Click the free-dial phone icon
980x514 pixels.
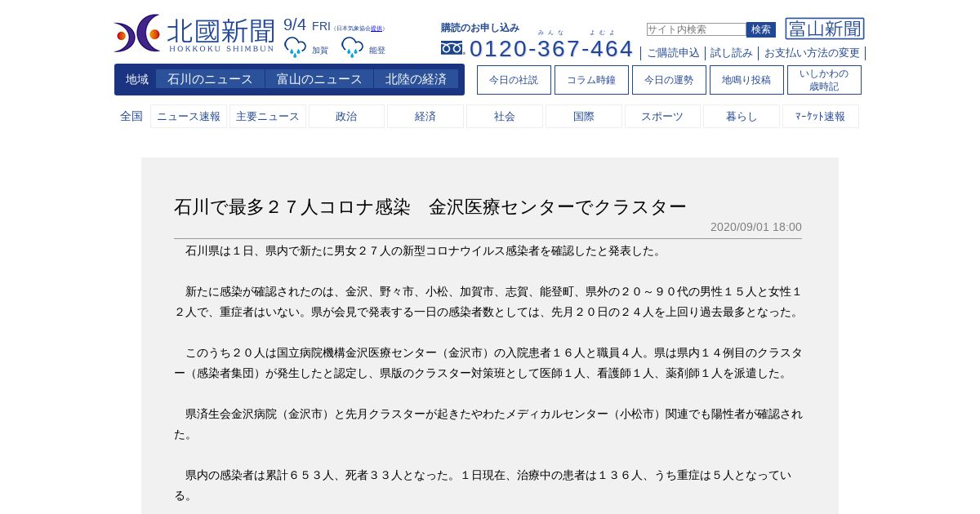point(452,48)
